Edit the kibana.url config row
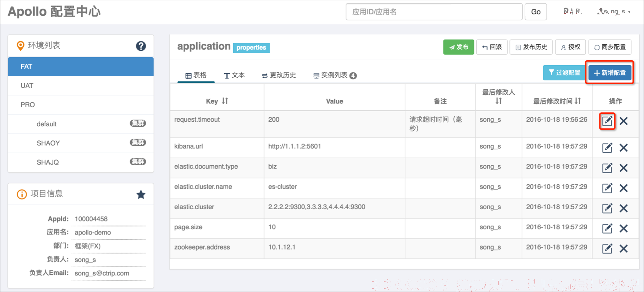644x292 pixels. [607, 148]
